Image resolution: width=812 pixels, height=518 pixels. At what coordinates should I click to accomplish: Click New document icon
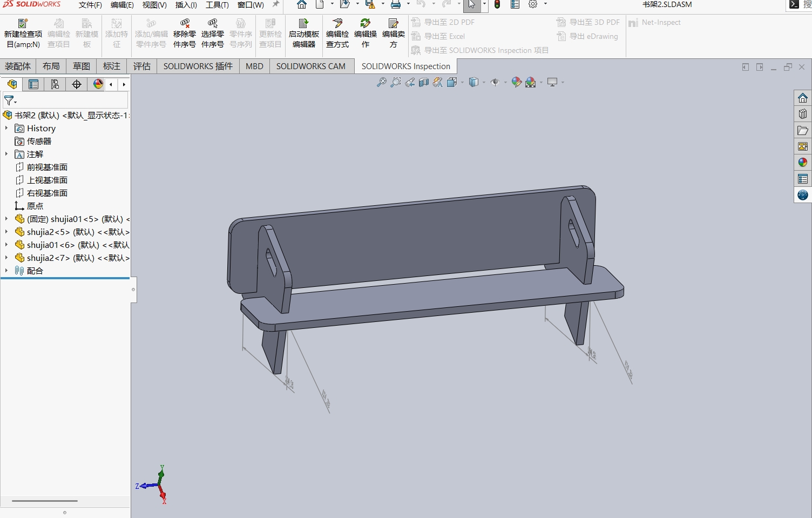320,4
